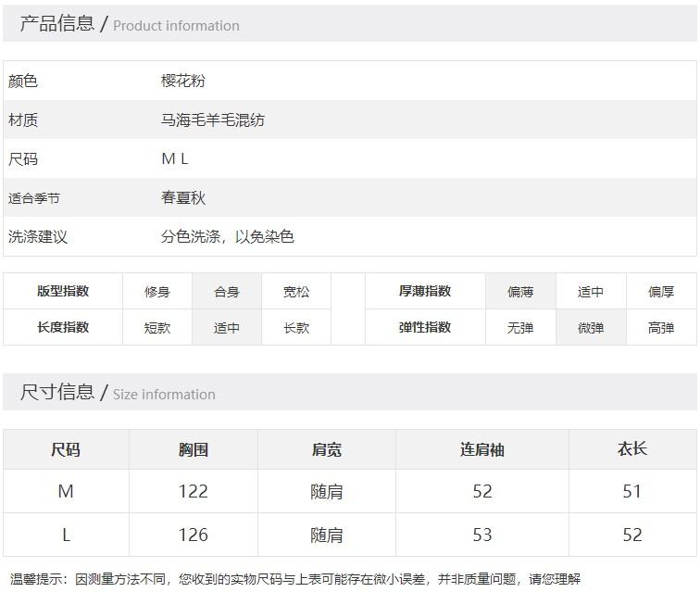The width and height of the screenshot is (700, 592).
Task: Click the 马海毛羊毛混纺 material value
Action: (x=213, y=120)
